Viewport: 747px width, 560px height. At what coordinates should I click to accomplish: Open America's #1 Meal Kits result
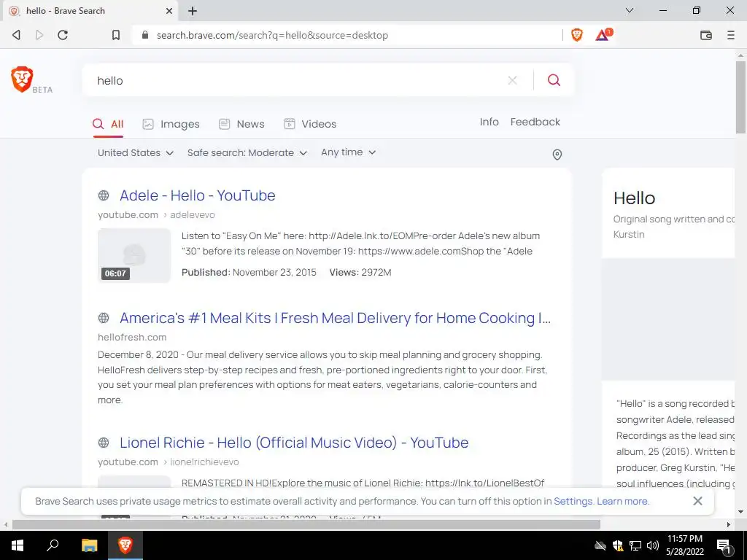[335, 318]
